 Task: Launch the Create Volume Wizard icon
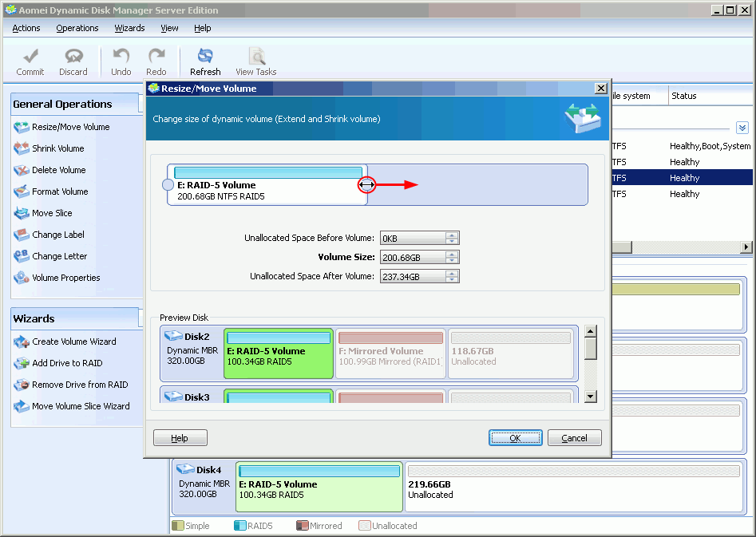click(22, 342)
